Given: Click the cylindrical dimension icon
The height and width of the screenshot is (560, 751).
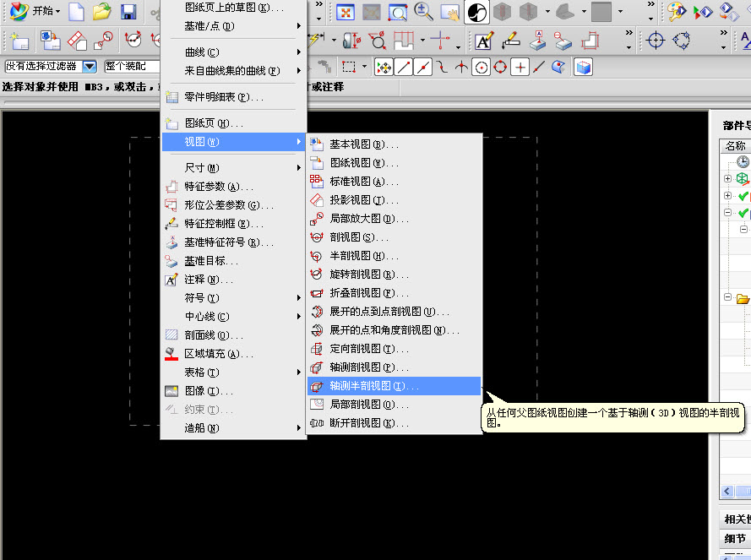Looking at the screenshot, I should (x=351, y=41).
